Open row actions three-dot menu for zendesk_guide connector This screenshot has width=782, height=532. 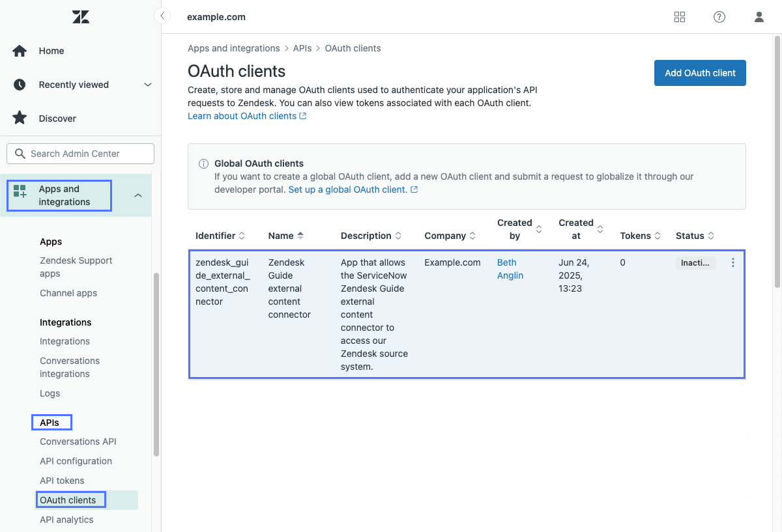733,262
